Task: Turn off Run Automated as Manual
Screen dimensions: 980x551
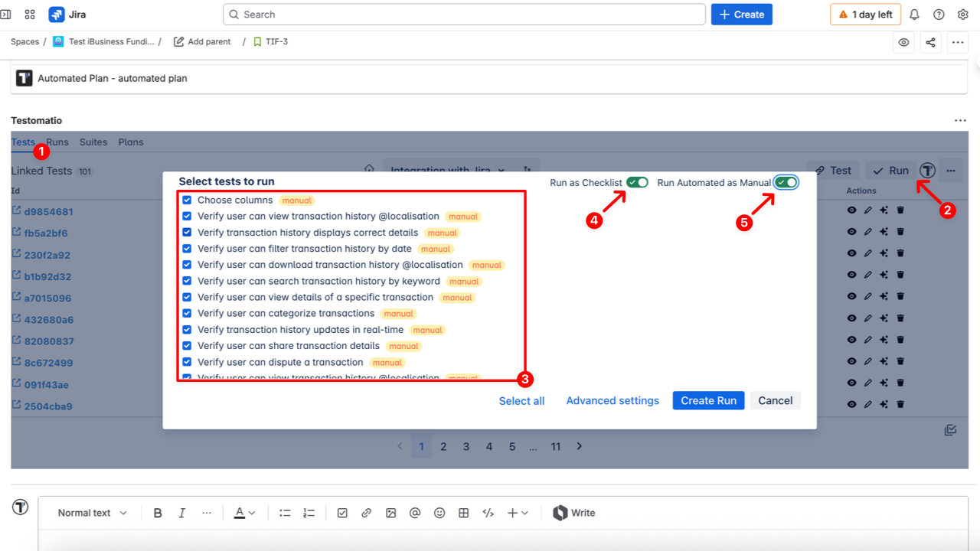Action: (786, 182)
